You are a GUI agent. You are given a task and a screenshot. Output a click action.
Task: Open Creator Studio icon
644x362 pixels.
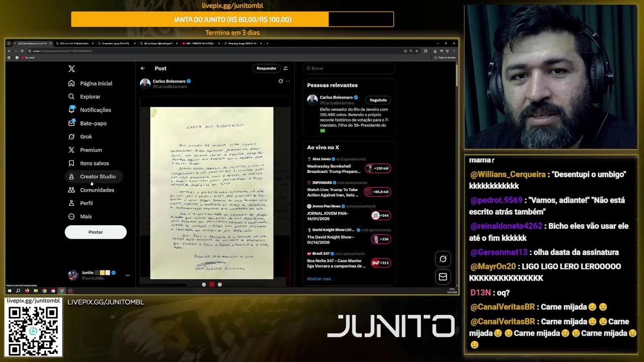[x=71, y=176]
